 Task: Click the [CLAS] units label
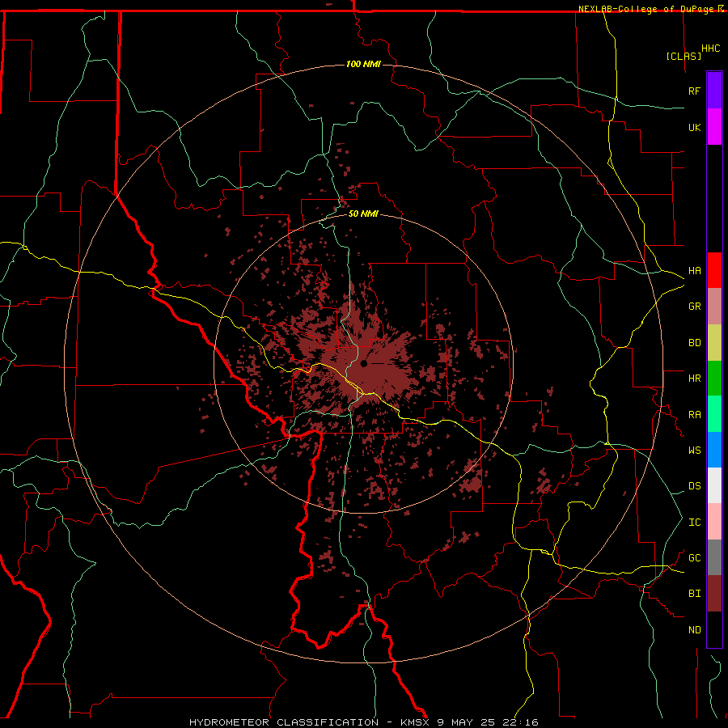pos(684,56)
